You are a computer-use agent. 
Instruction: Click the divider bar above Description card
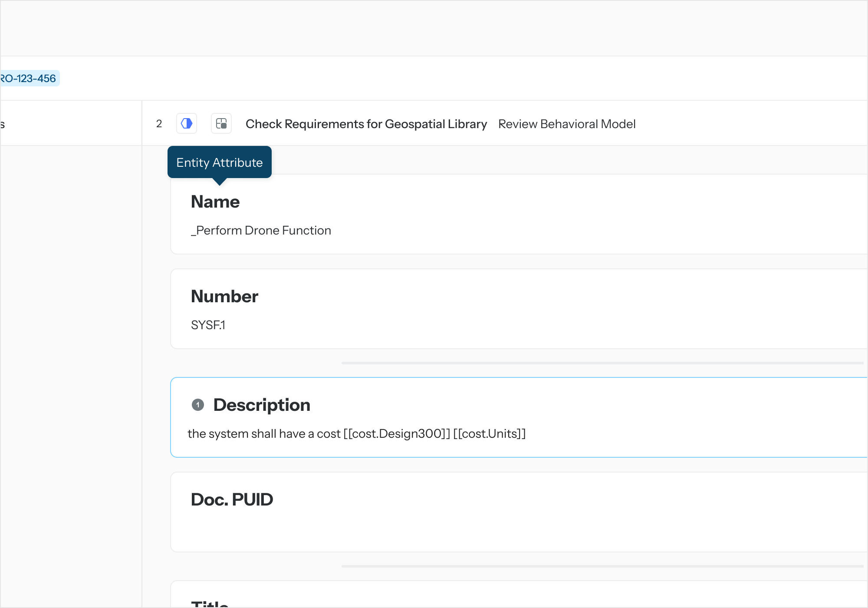(x=602, y=363)
